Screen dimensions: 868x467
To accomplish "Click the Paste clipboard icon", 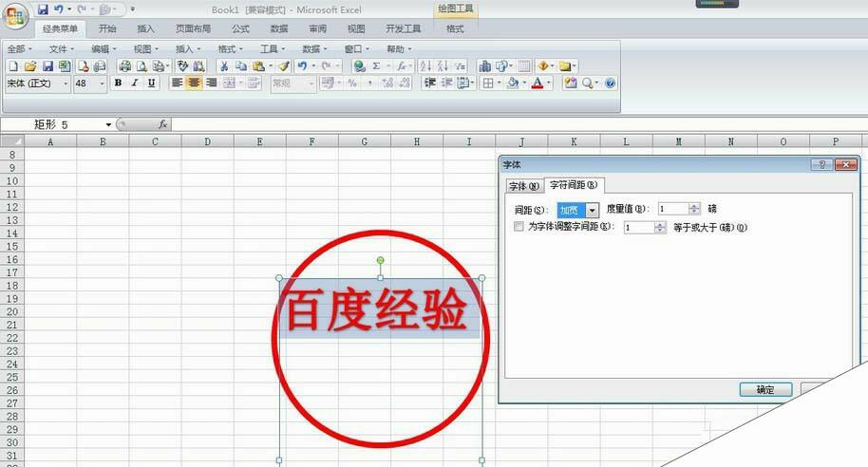I will point(258,66).
